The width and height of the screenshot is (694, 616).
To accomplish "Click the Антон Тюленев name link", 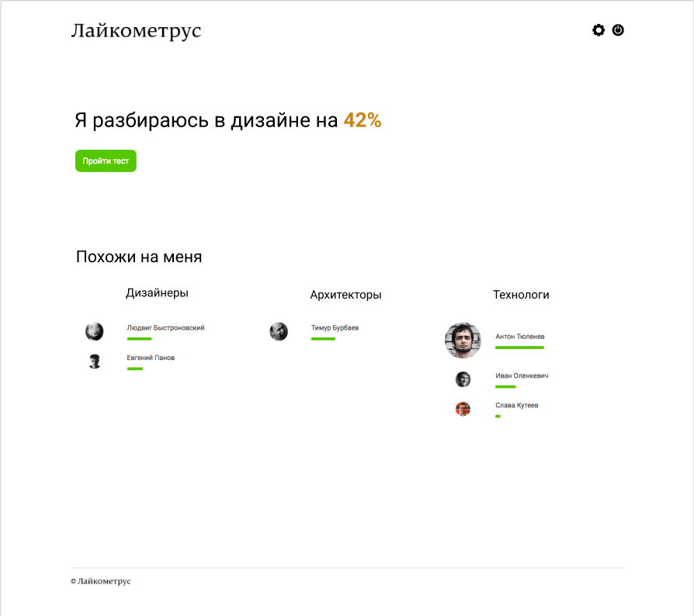I will pos(519,337).
